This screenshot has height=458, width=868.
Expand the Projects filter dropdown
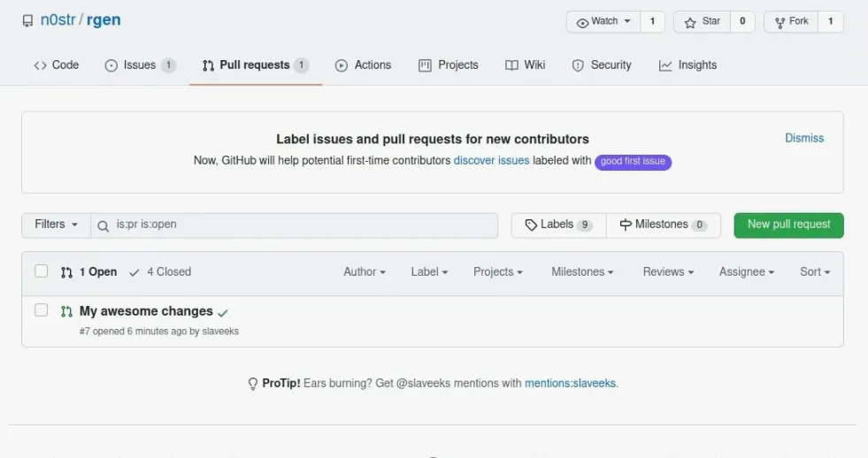point(497,272)
